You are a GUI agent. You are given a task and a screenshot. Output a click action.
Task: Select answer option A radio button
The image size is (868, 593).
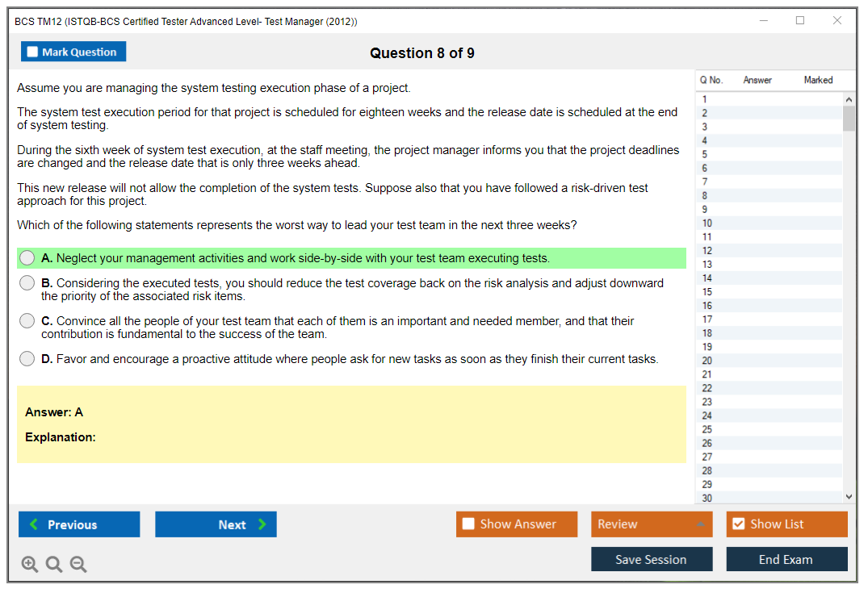(x=27, y=258)
